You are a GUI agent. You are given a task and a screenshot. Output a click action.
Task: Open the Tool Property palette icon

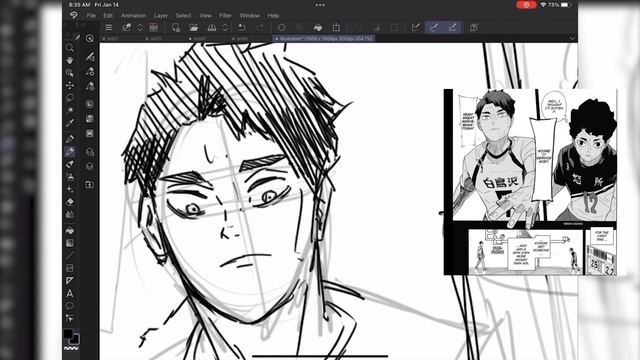point(90,72)
